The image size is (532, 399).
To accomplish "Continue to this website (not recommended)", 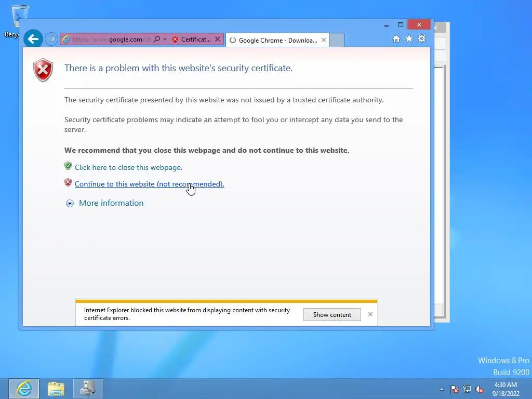I will [x=149, y=184].
